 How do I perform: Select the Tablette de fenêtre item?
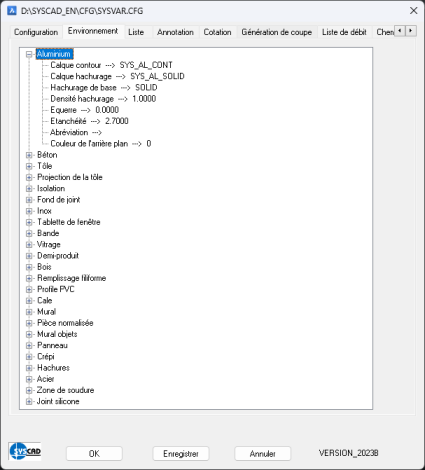(69, 222)
